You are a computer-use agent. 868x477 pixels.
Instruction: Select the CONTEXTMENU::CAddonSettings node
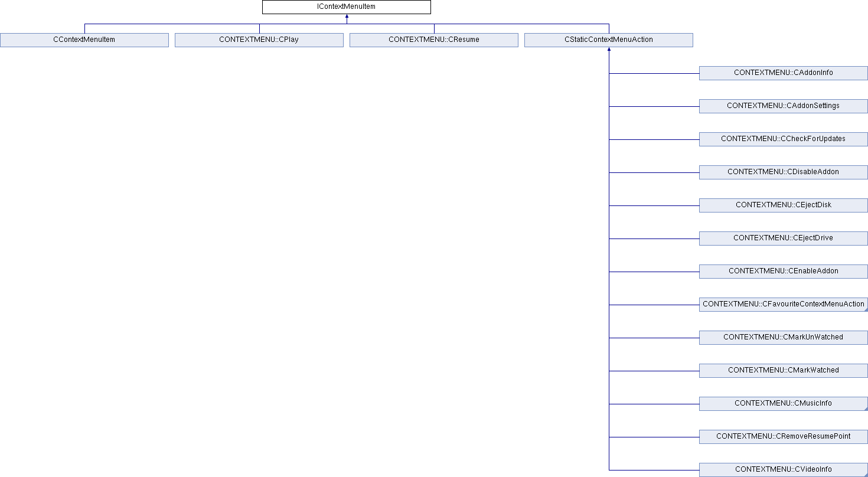[784, 106]
